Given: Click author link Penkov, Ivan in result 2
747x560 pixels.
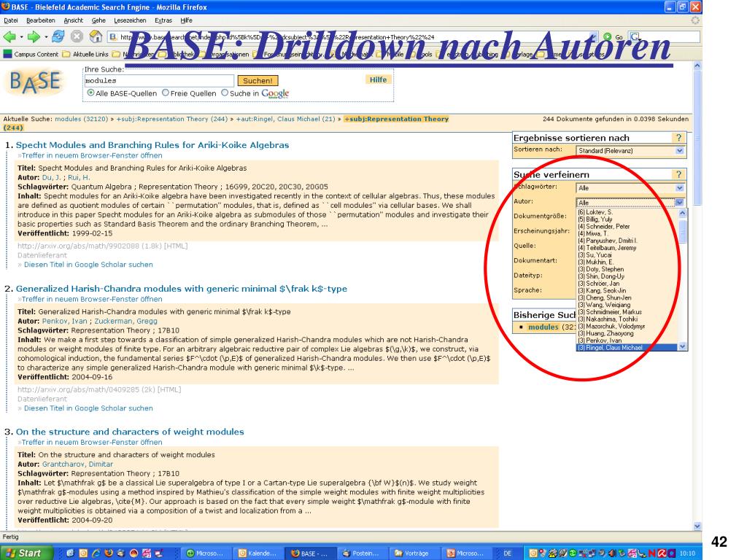Looking at the screenshot, I should coord(64,321).
